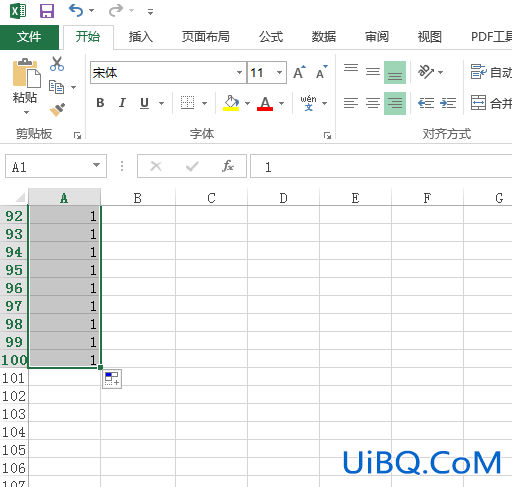Viewport: 512px width, 487px height.
Task: Open the copy options dropdown arrow
Action: tap(73, 87)
